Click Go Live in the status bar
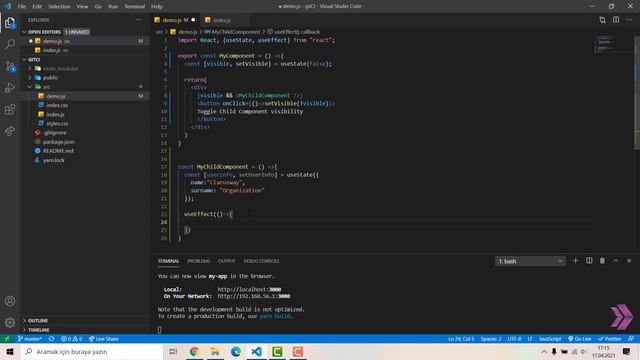This screenshot has width=640, height=360. (x=580, y=339)
